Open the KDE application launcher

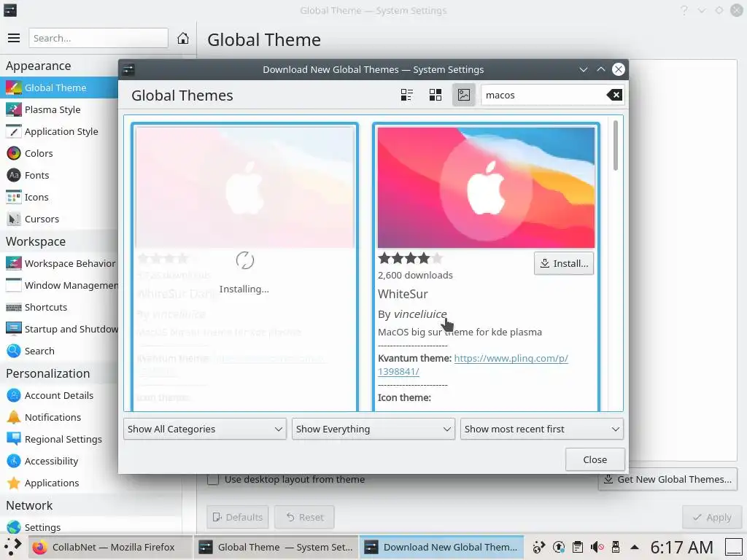coord(13,547)
